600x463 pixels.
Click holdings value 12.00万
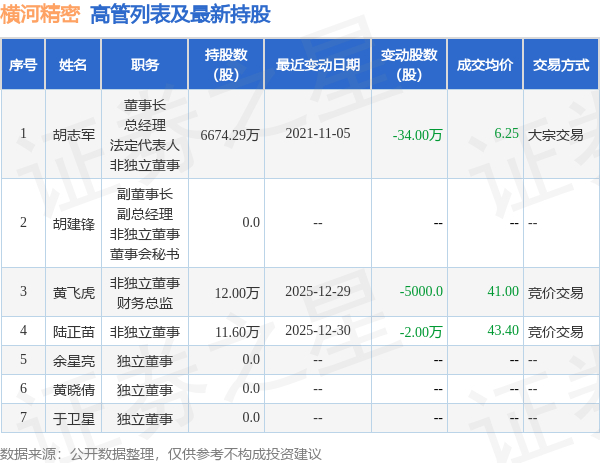pos(237,293)
